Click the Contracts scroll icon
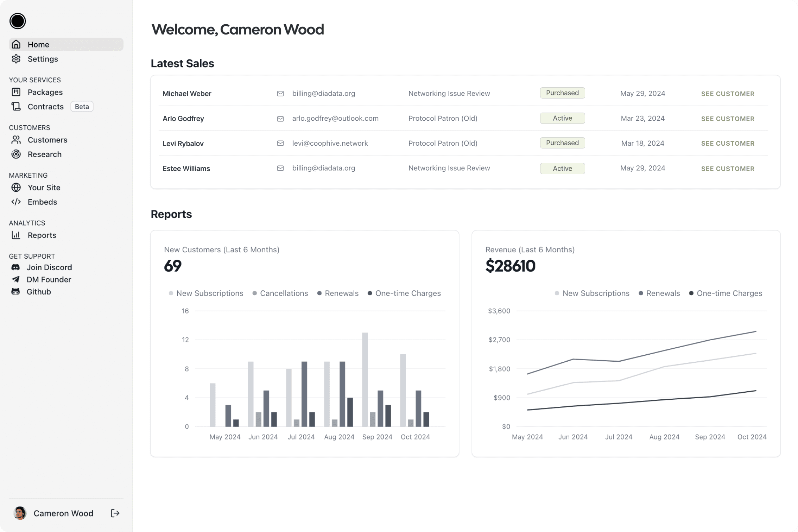The width and height of the screenshot is (798, 532). pos(16,107)
